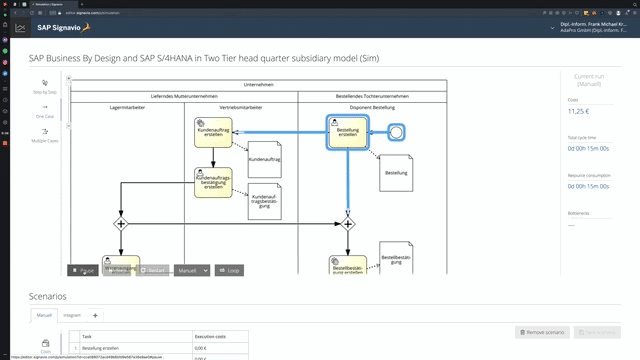This screenshot has height=360, width=640.
Task: Pause the running simulation
Action: [83, 270]
